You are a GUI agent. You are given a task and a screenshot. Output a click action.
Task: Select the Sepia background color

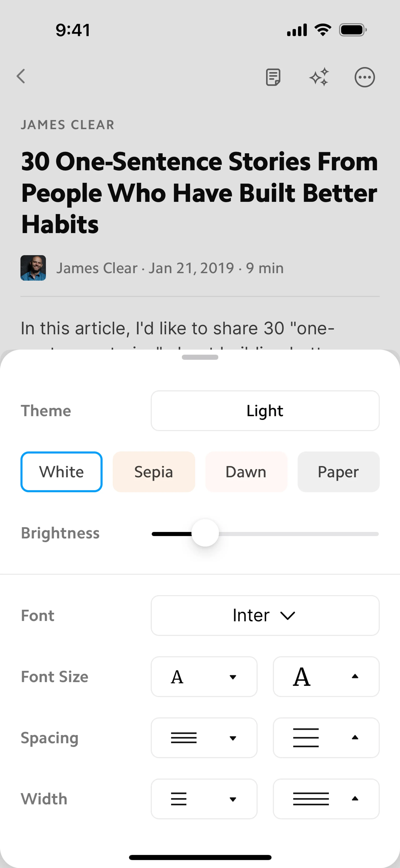click(154, 472)
